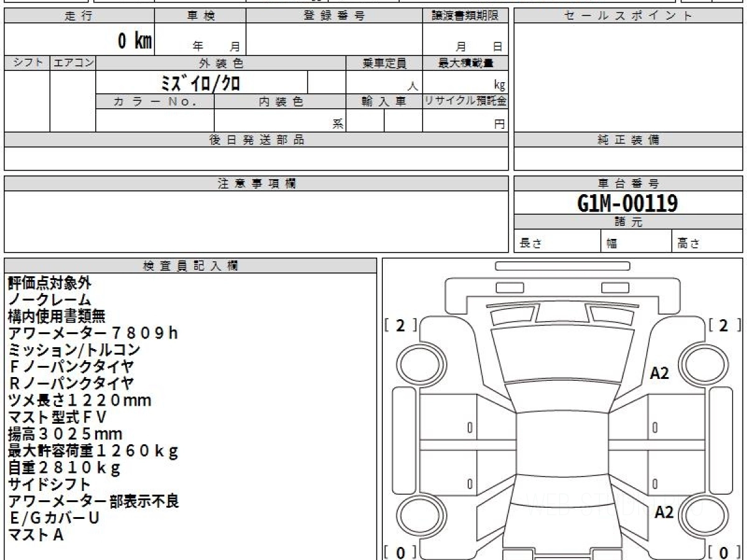Select the 自重2810kg line
Image resolution: width=747 pixels, height=560 pixels.
tap(63, 467)
